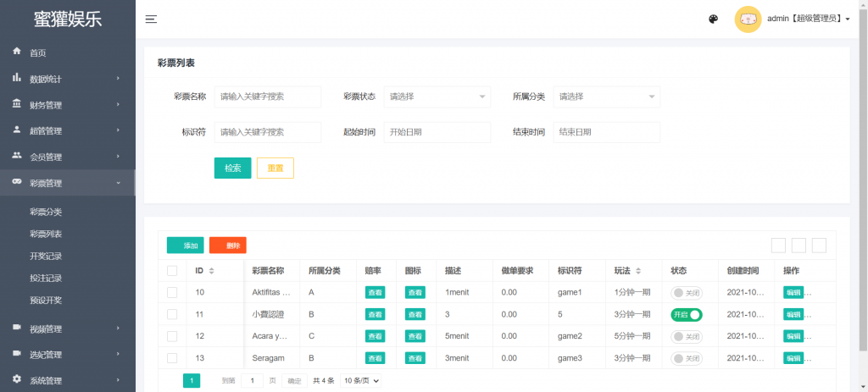Open the 起始时间 date picker
This screenshot has height=392, width=868.
coord(437,132)
